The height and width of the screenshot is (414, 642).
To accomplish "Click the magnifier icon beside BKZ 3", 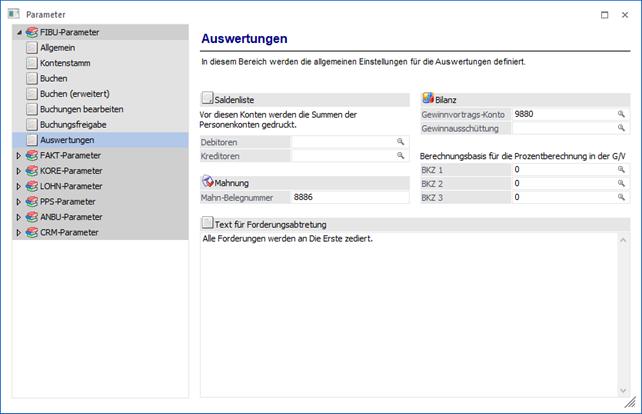I will pos(621,198).
